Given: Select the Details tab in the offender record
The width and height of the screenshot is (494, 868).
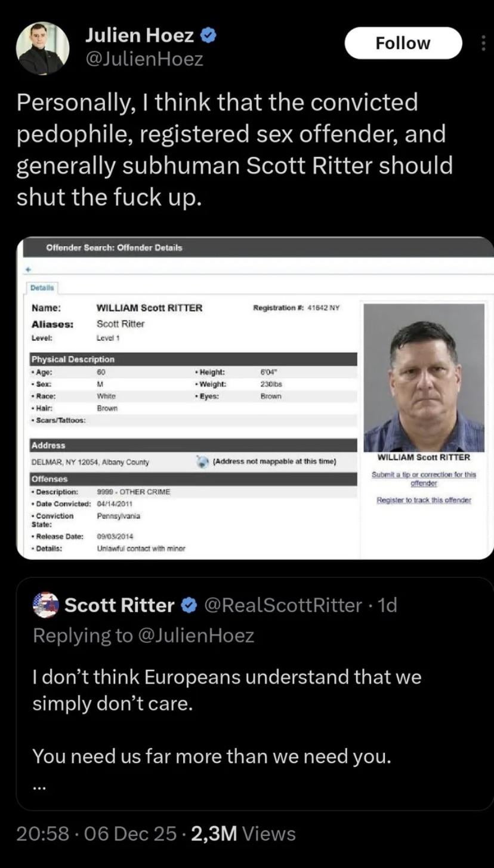Looking at the screenshot, I should point(42,288).
